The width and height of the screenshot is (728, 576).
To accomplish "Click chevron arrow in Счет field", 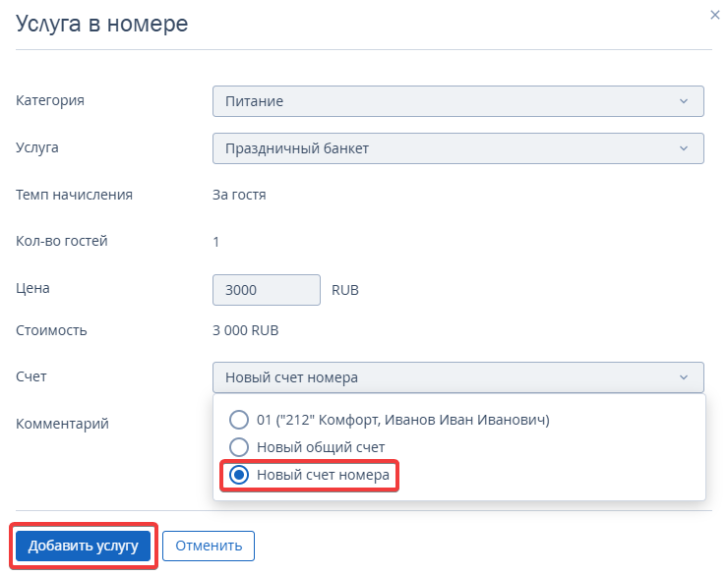I will [x=684, y=377].
